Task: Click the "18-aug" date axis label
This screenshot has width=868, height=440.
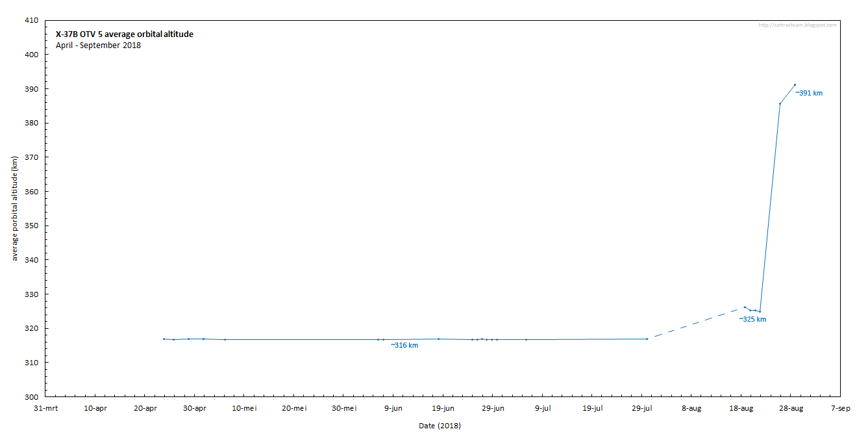Action: 741,409
